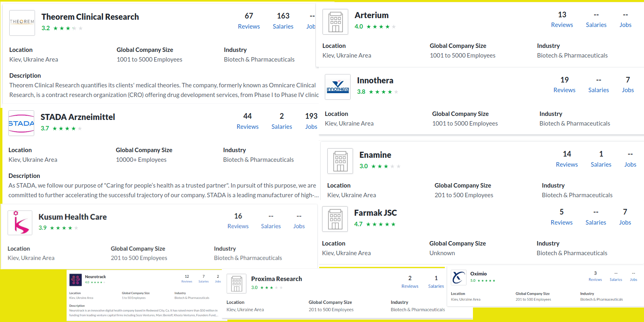644x322 pixels.
Task: Open the Jobs link for Kusum Health Care
Action: click(299, 221)
